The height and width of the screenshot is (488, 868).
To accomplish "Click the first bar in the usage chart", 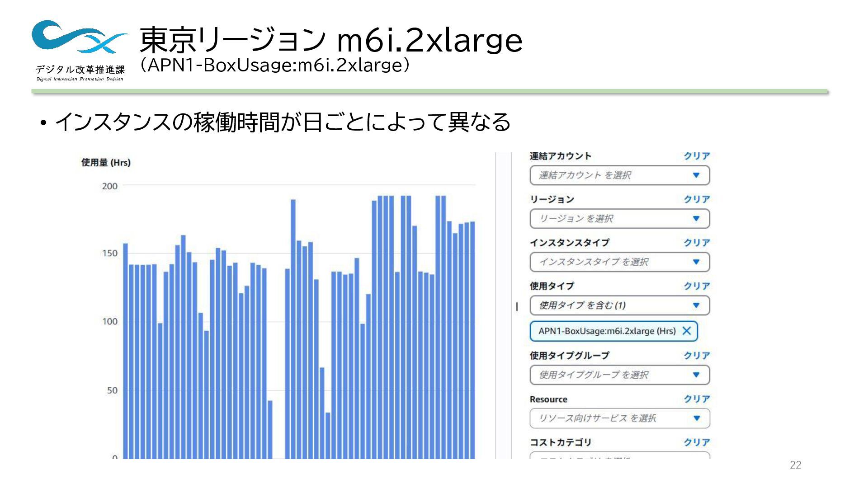I will coord(126,351).
